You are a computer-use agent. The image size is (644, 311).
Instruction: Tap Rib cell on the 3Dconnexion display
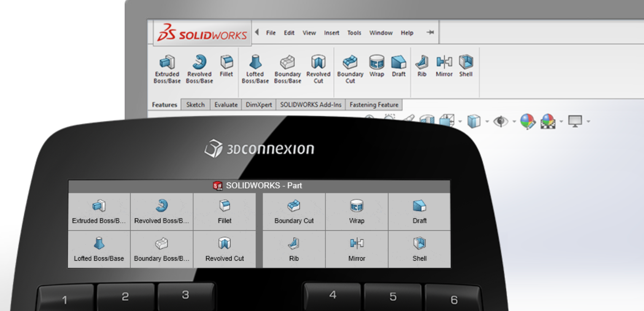coord(294,249)
